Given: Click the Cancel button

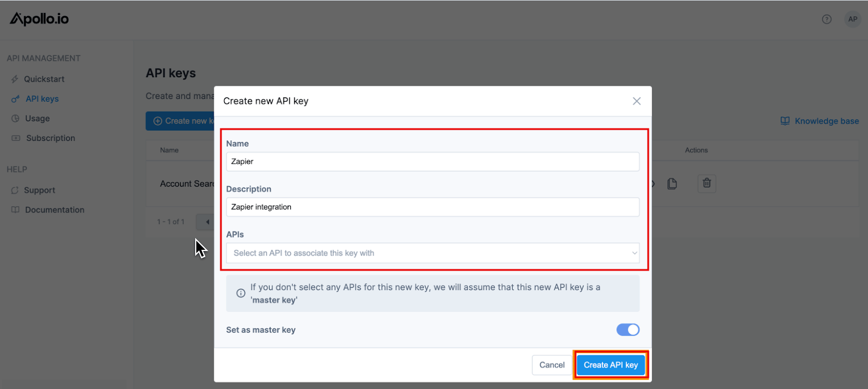Looking at the screenshot, I should pos(552,365).
